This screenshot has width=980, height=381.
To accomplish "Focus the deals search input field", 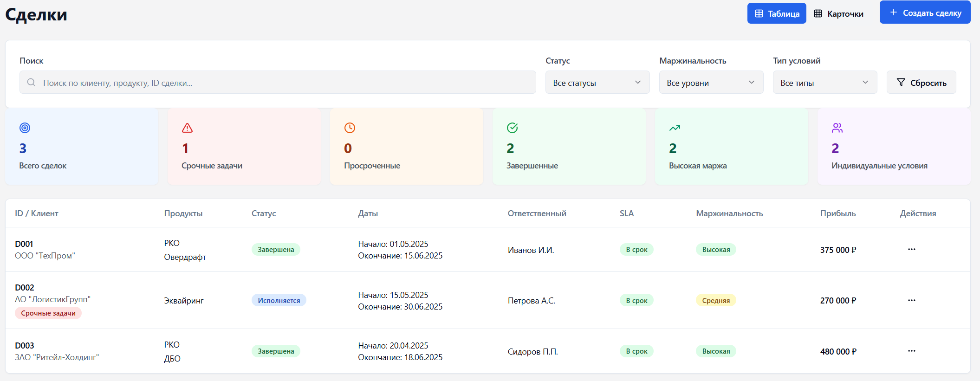I will (x=279, y=83).
